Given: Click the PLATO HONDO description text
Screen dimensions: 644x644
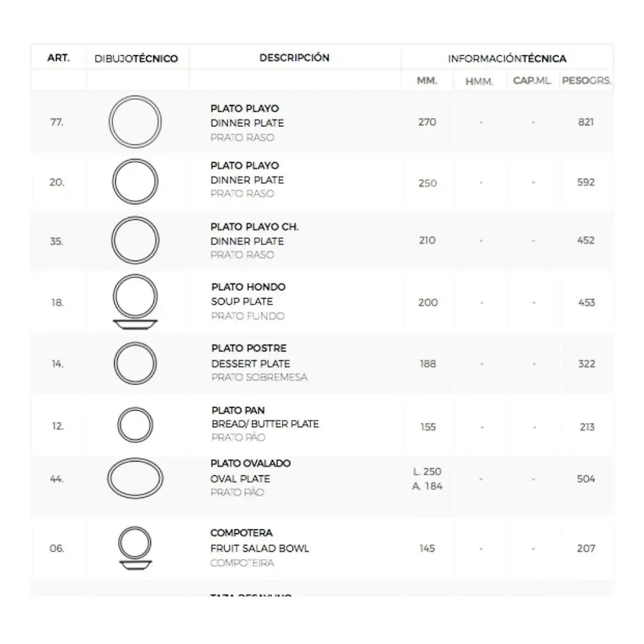Looking at the screenshot, I should click(248, 287).
